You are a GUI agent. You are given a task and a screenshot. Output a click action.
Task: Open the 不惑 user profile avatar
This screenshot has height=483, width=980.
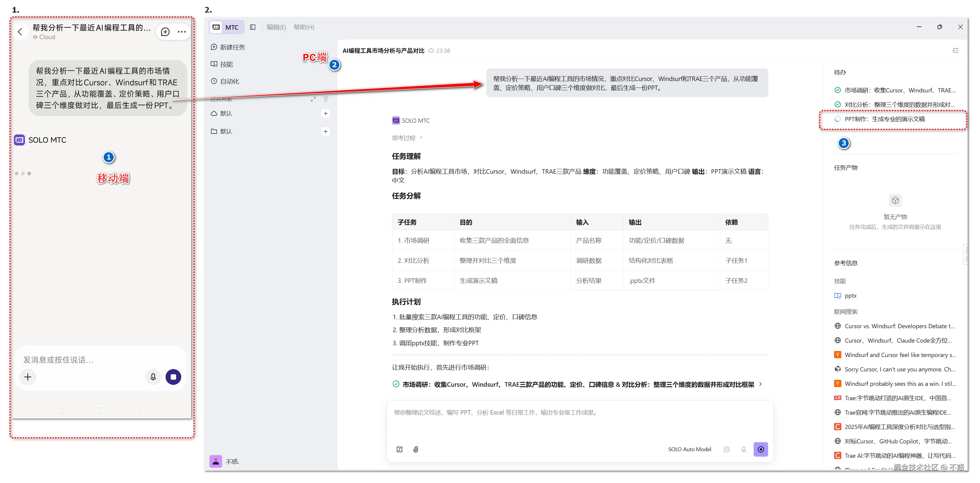pyautogui.click(x=216, y=461)
